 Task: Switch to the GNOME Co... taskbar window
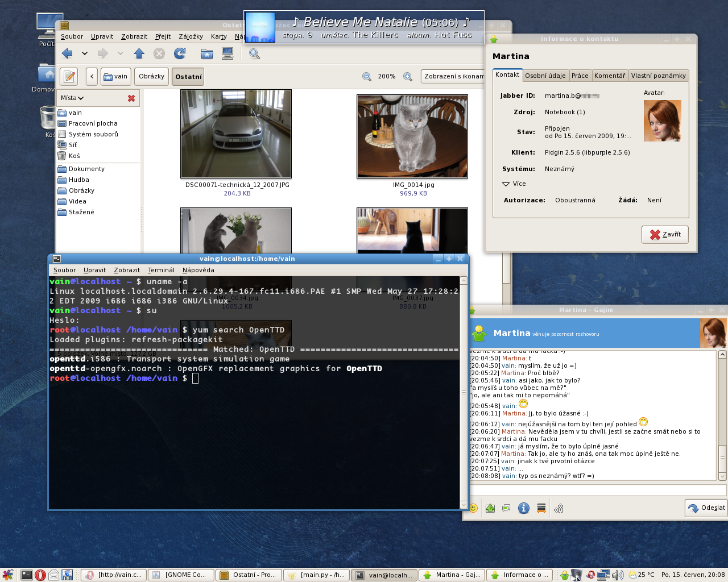181,575
